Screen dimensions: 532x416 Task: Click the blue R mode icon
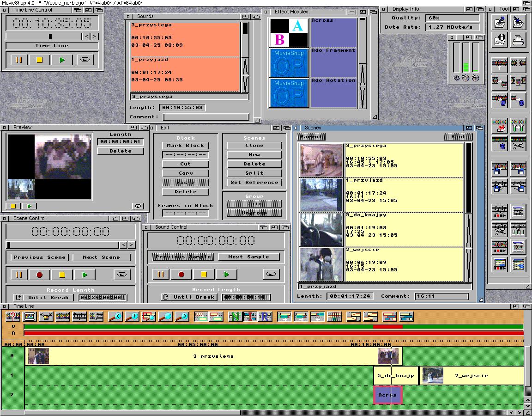pos(266,317)
